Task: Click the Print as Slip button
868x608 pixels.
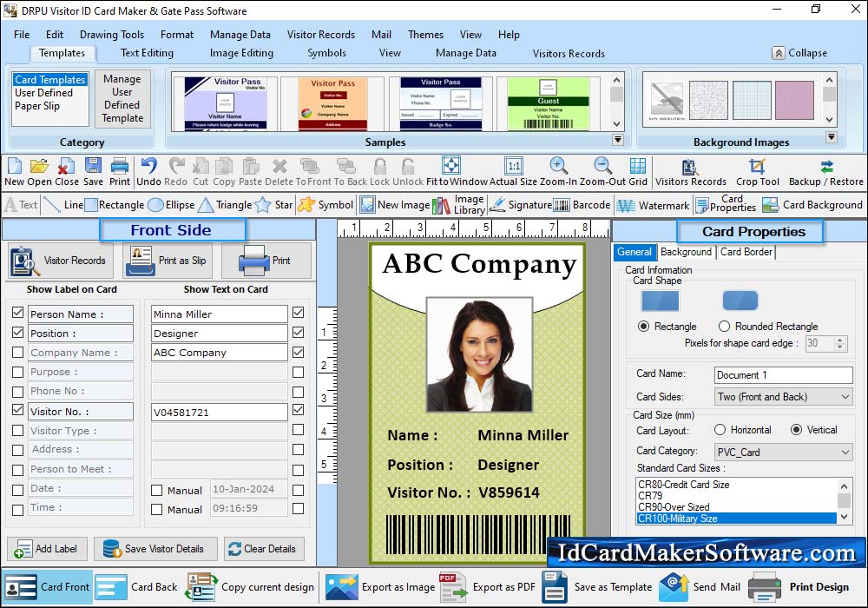Action: click(x=168, y=261)
